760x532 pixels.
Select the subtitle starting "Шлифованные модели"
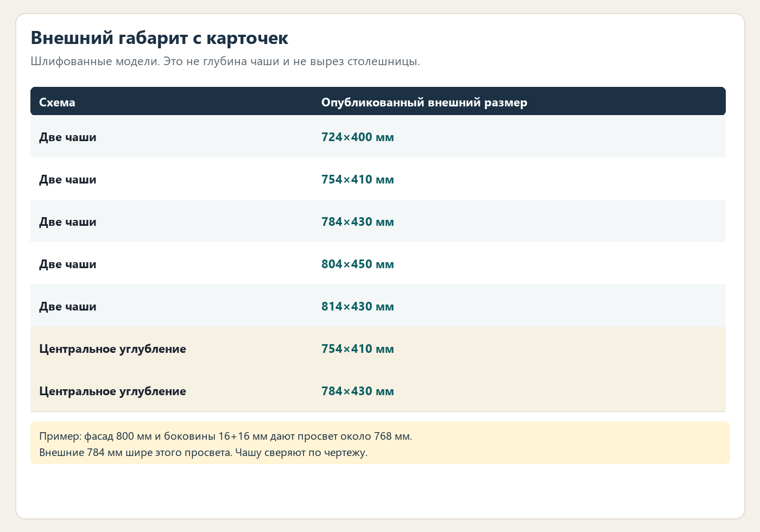pyautogui.click(x=225, y=61)
